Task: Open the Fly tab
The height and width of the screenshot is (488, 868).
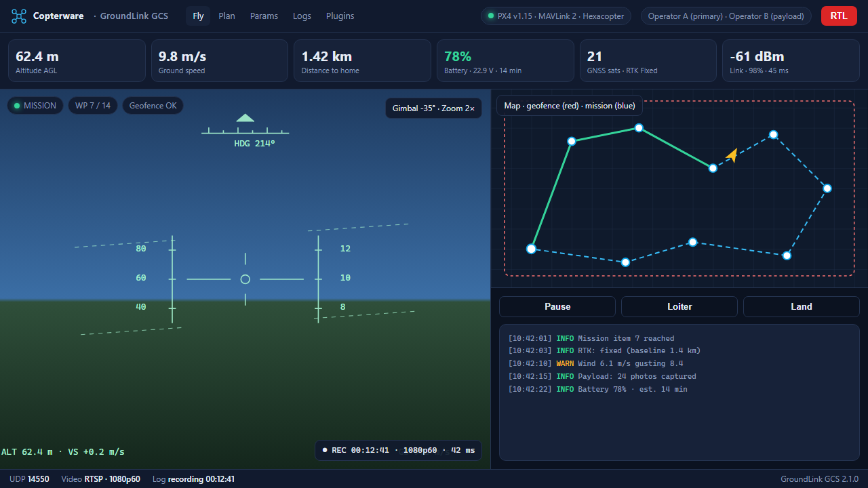Action: pos(198,16)
